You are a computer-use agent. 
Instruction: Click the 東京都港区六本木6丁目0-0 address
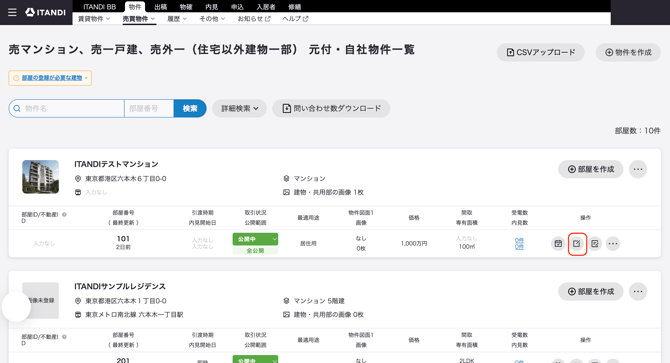point(126,179)
